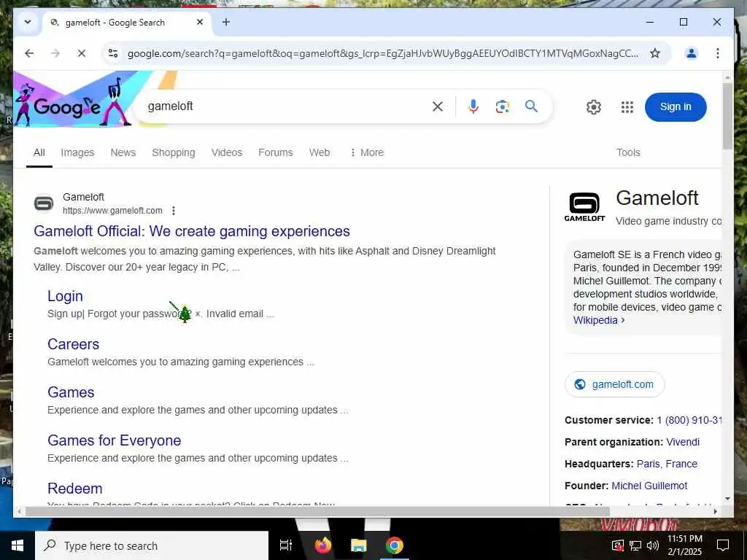Switch to the Shopping tab

(x=174, y=152)
